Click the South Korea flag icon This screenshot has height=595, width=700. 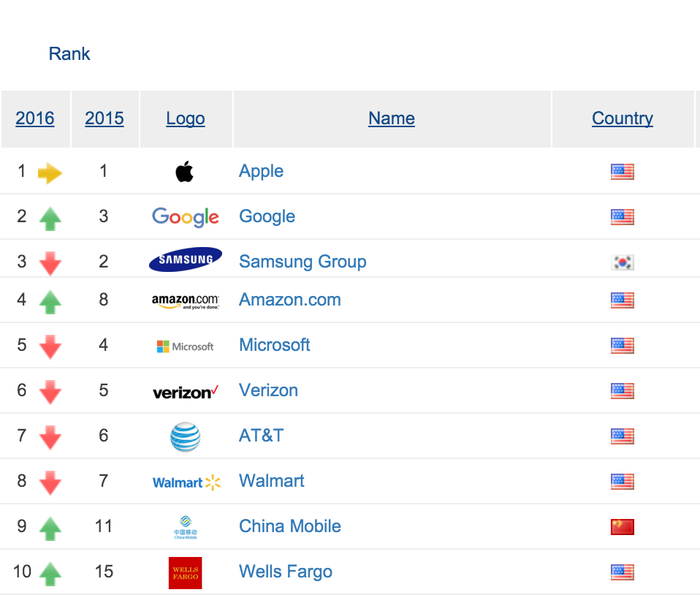click(x=623, y=262)
